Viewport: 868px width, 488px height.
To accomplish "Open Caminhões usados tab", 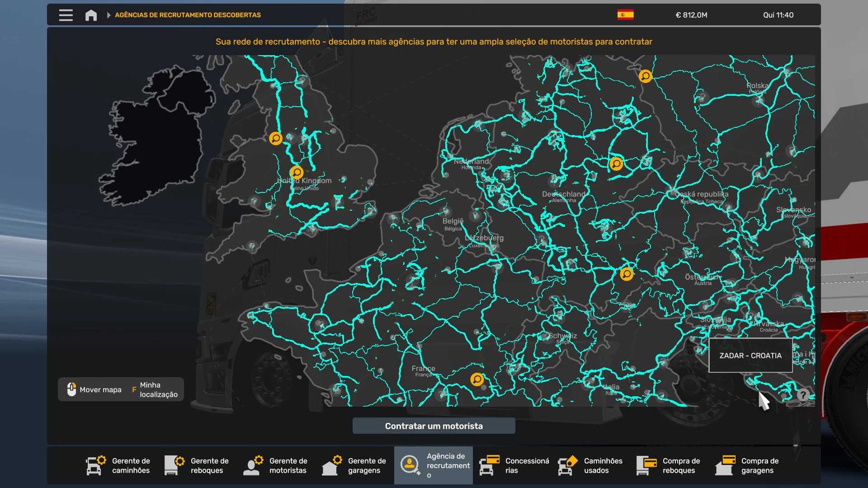I will [x=590, y=465].
